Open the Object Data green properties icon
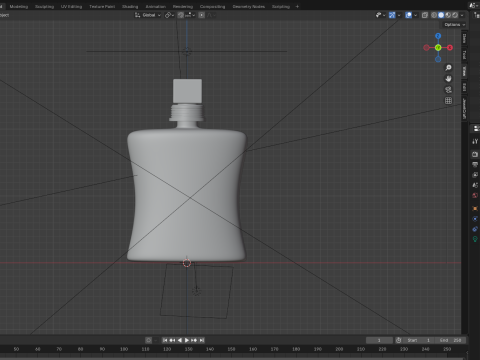Screen dimensions: 480x360 pos(475,239)
